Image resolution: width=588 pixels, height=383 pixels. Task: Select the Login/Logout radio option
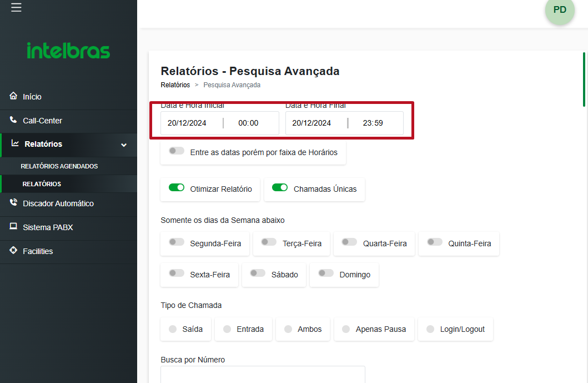click(430, 329)
